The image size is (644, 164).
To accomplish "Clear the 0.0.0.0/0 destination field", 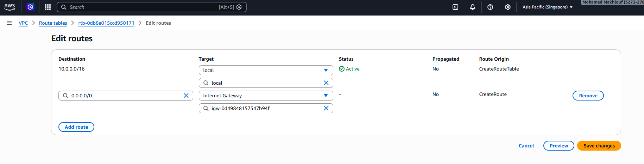I will [186, 96].
